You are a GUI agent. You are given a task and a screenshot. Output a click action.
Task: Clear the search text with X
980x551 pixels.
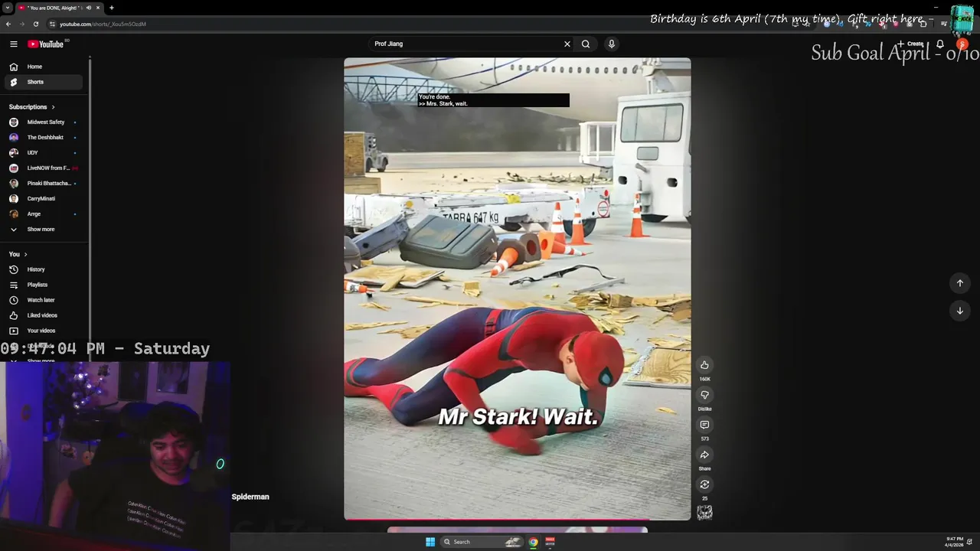coord(567,44)
